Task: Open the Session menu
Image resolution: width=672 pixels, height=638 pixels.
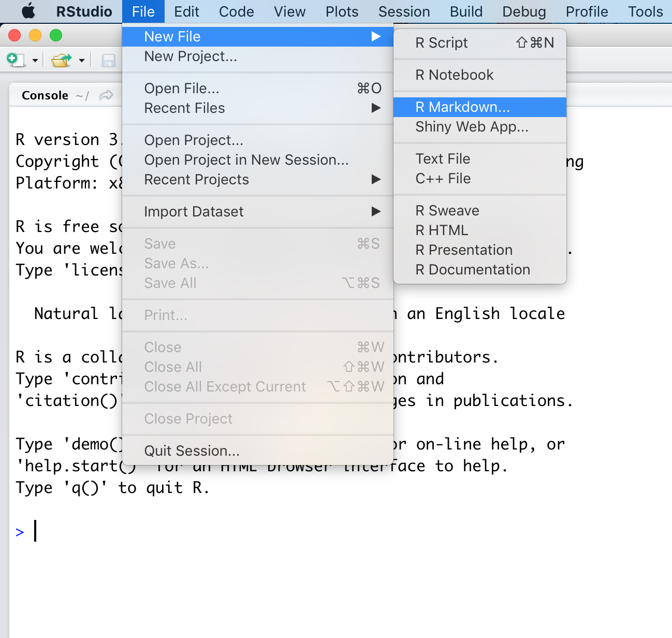Action: [x=404, y=11]
